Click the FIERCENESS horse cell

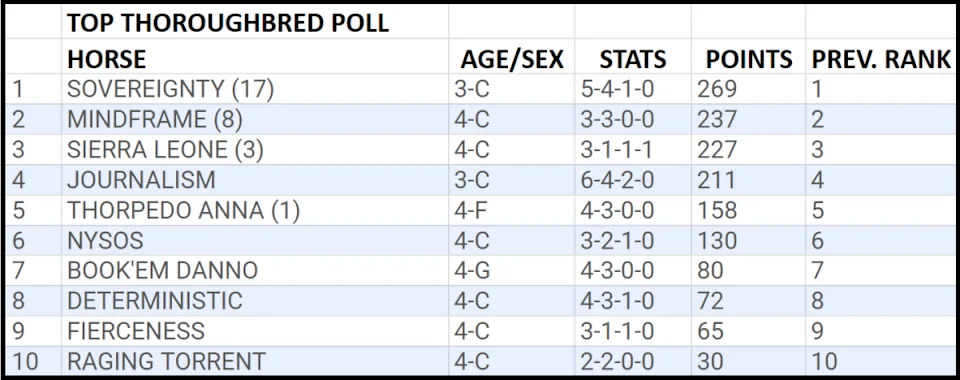255,331
